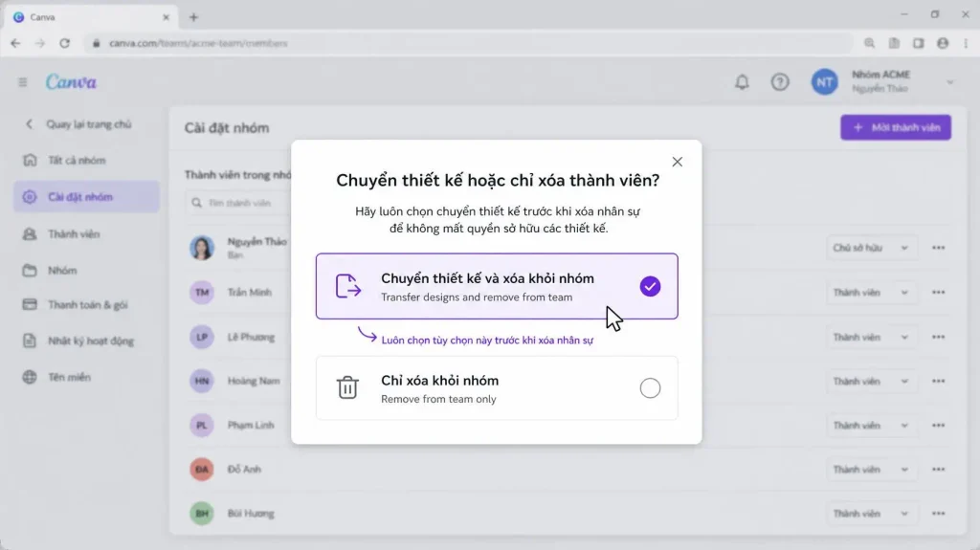Image resolution: width=980 pixels, height=550 pixels.
Task: Open more options in Phạm Linh row
Action: [x=938, y=426]
